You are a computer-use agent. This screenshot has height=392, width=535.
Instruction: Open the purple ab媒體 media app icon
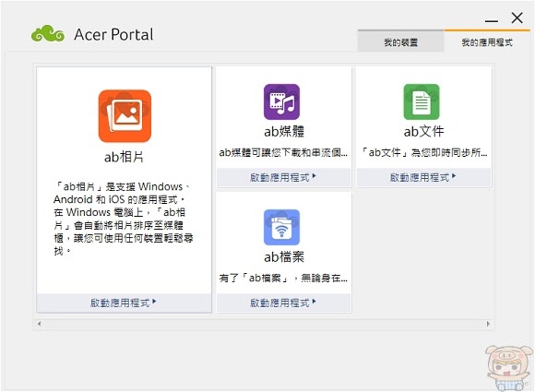tap(281, 101)
